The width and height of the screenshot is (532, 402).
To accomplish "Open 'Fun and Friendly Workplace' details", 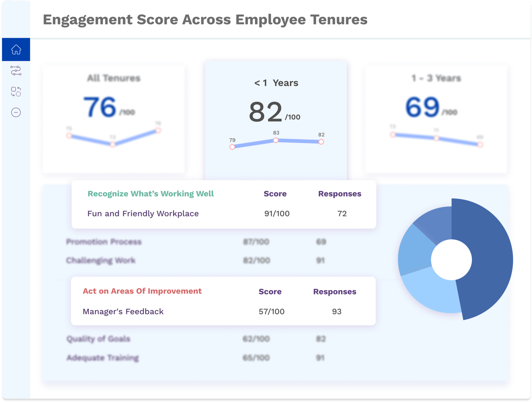I will 143,213.
